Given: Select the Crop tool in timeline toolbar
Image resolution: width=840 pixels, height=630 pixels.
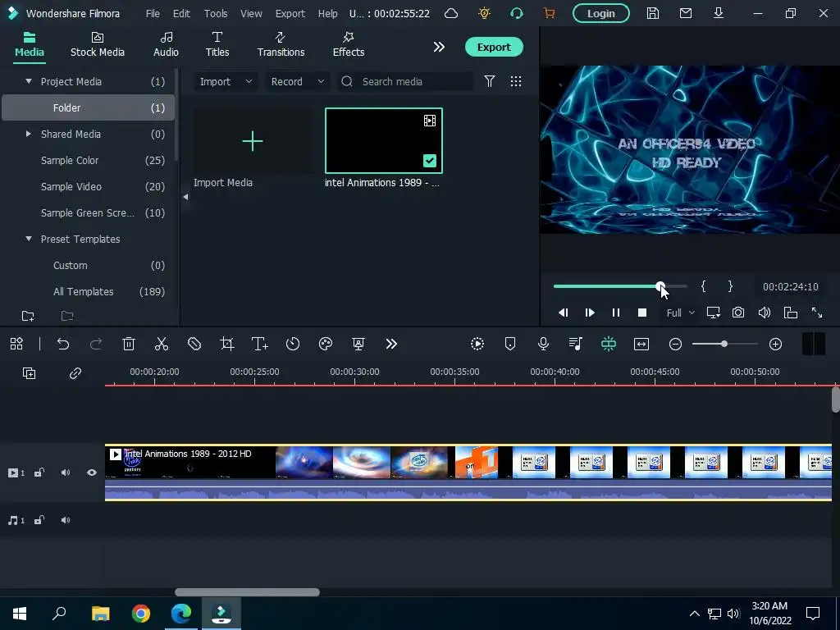Looking at the screenshot, I should click(x=227, y=344).
